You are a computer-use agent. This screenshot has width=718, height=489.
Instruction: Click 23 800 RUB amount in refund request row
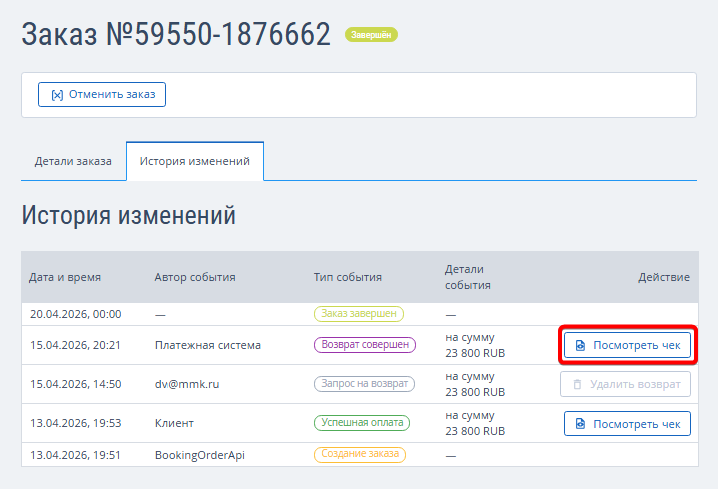tap(475, 392)
